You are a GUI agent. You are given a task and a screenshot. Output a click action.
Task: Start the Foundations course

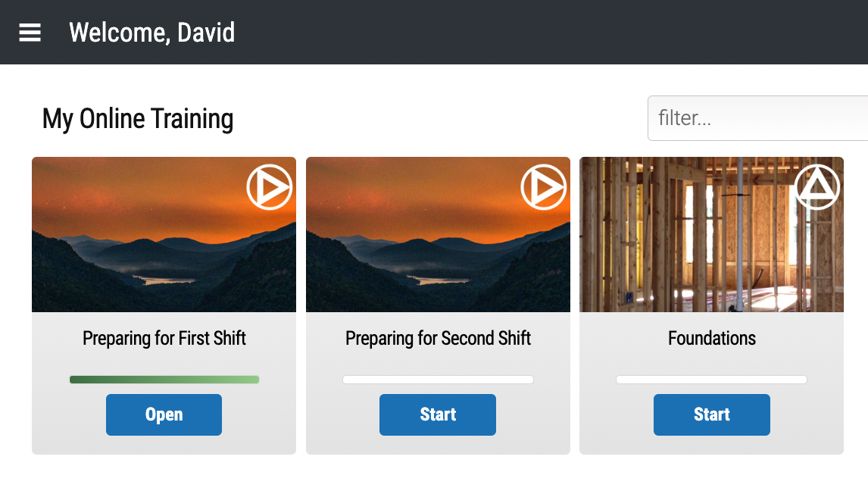[711, 414]
